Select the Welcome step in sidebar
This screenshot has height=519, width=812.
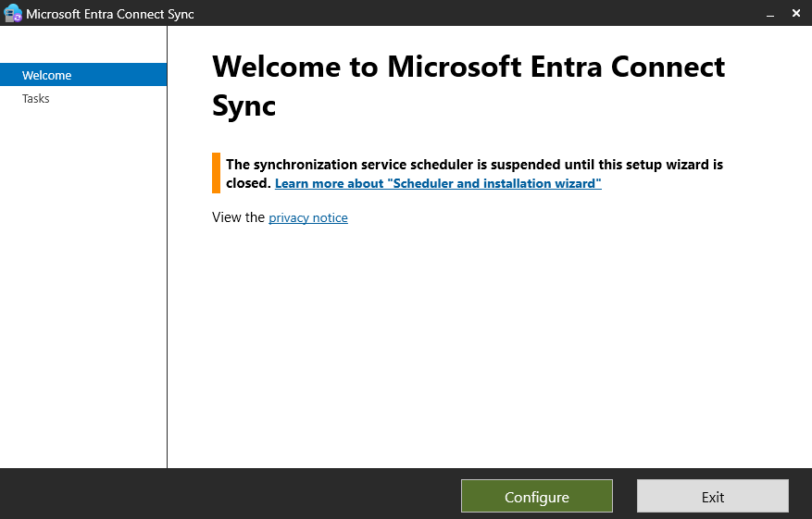pos(83,75)
